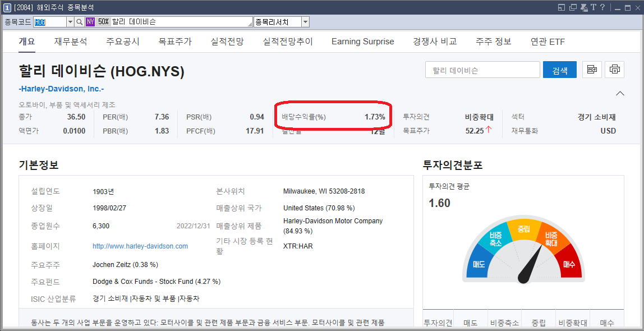
Task: Click the analyst opinion gauge needle
Action: (530, 264)
